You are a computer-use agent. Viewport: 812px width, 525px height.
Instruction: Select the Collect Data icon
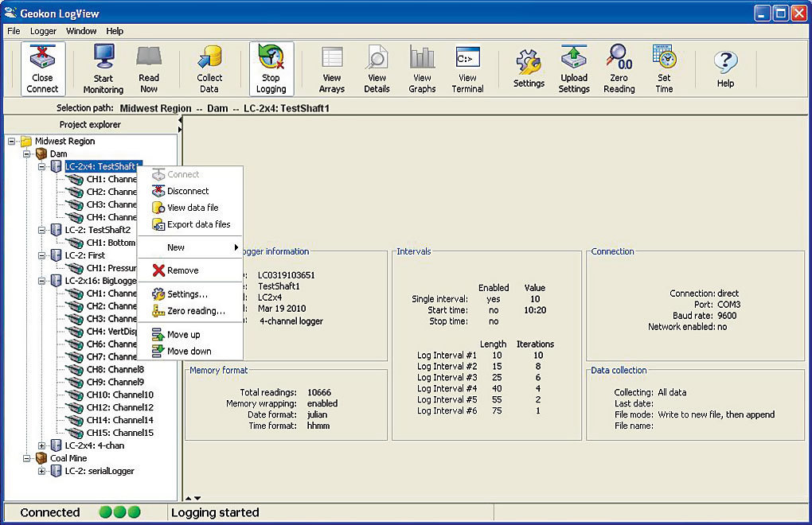[209, 68]
